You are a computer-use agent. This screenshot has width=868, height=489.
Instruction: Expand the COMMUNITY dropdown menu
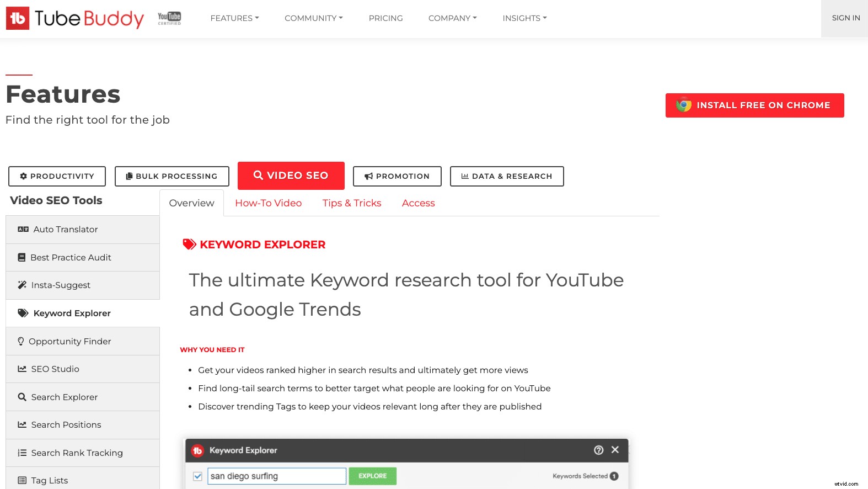(313, 18)
